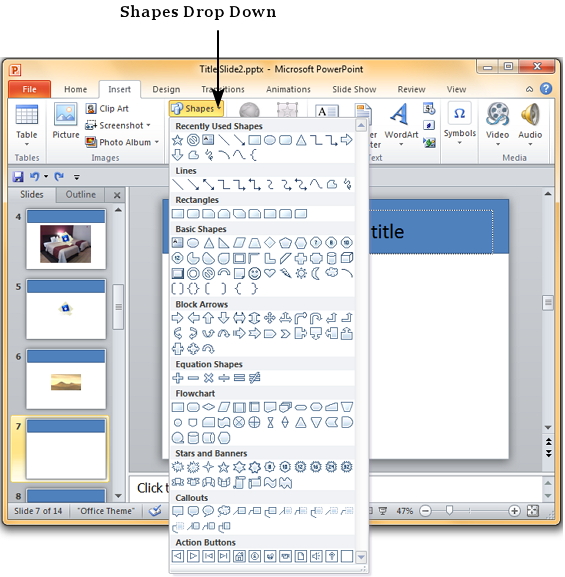Switch to the View tab

(x=456, y=89)
